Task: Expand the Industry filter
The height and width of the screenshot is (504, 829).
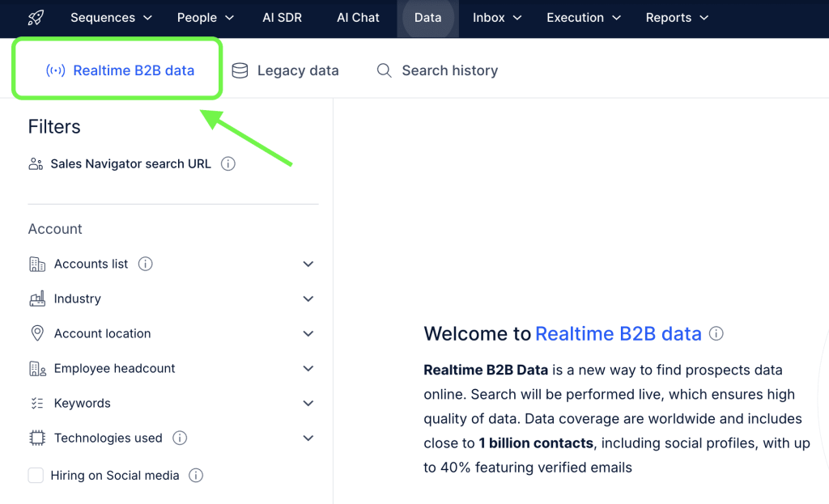Action: [308, 299]
